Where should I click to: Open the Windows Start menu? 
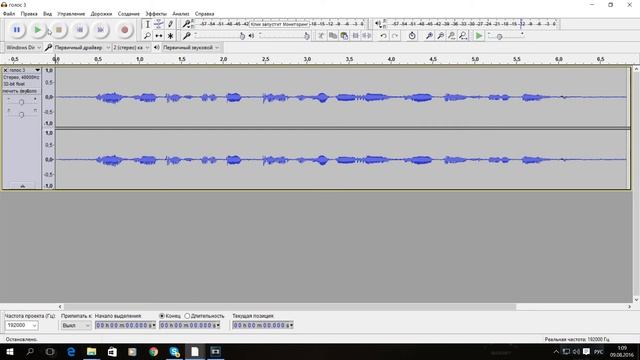(9, 351)
